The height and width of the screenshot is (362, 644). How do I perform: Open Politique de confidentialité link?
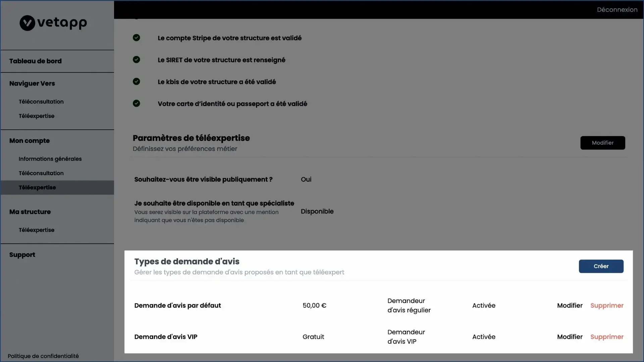tap(43, 356)
